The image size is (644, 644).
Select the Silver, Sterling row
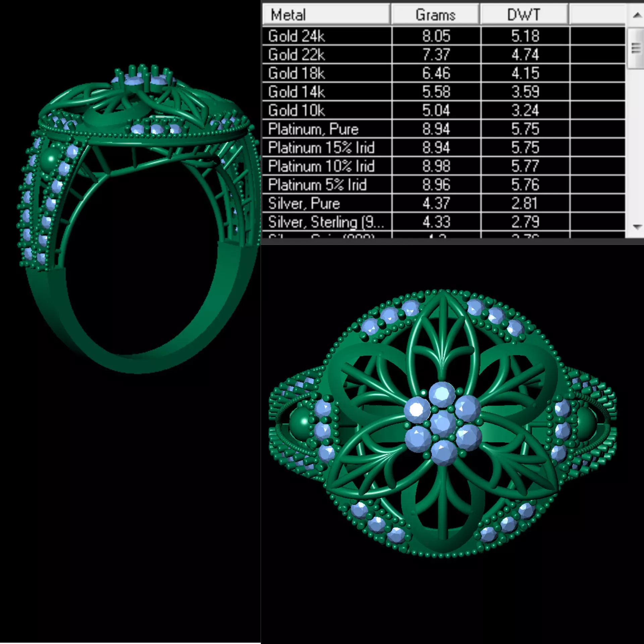(x=443, y=222)
